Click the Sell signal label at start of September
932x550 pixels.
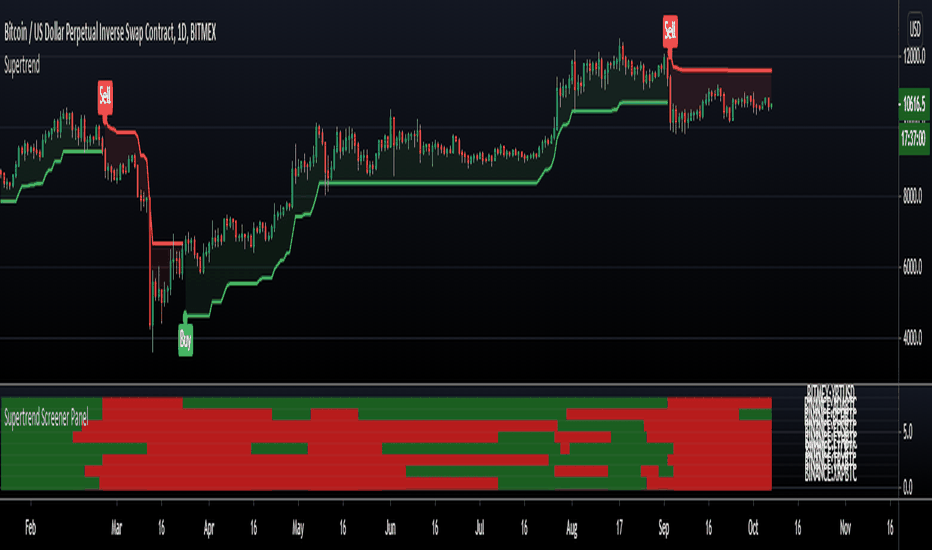tap(670, 31)
